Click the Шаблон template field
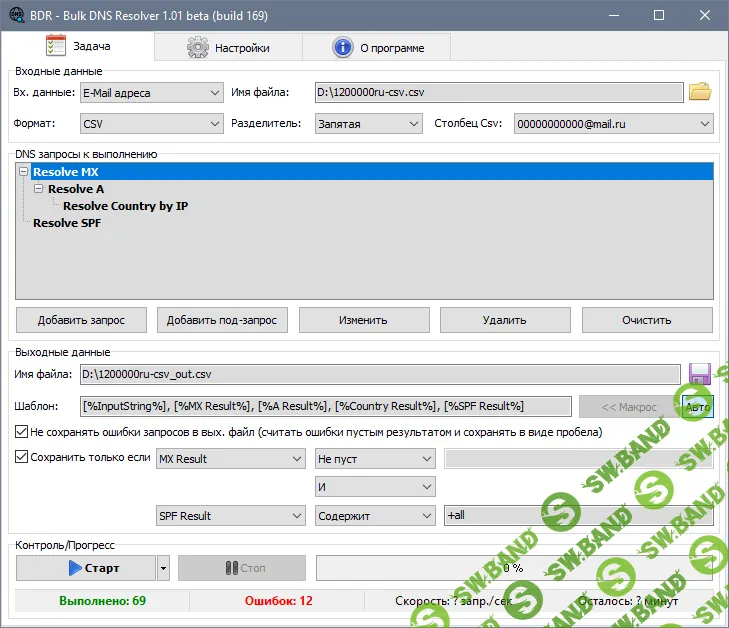 [x=326, y=406]
